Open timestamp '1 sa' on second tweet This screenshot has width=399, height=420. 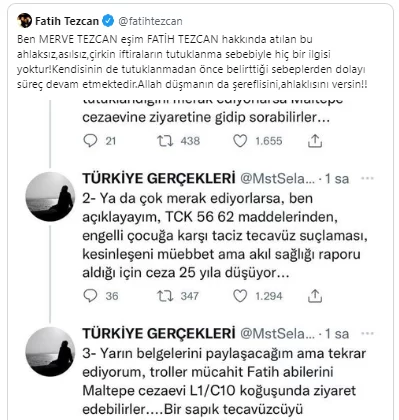point(337,179)
